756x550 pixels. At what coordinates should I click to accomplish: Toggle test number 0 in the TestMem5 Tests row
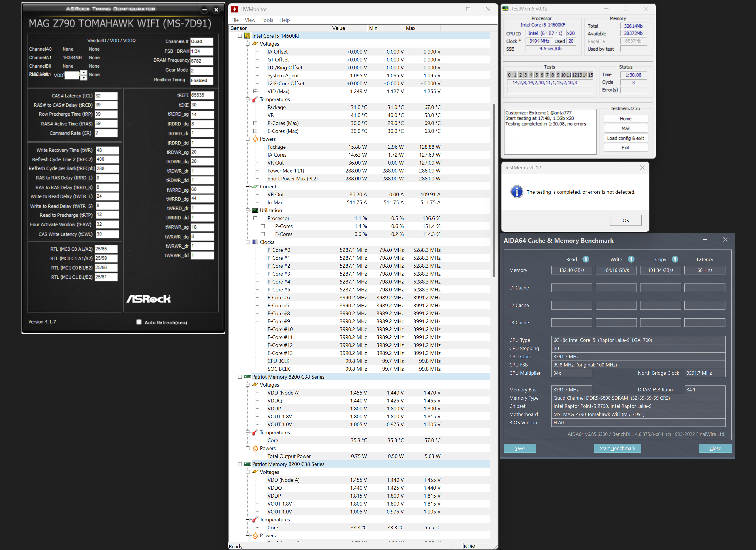(509, 75)
